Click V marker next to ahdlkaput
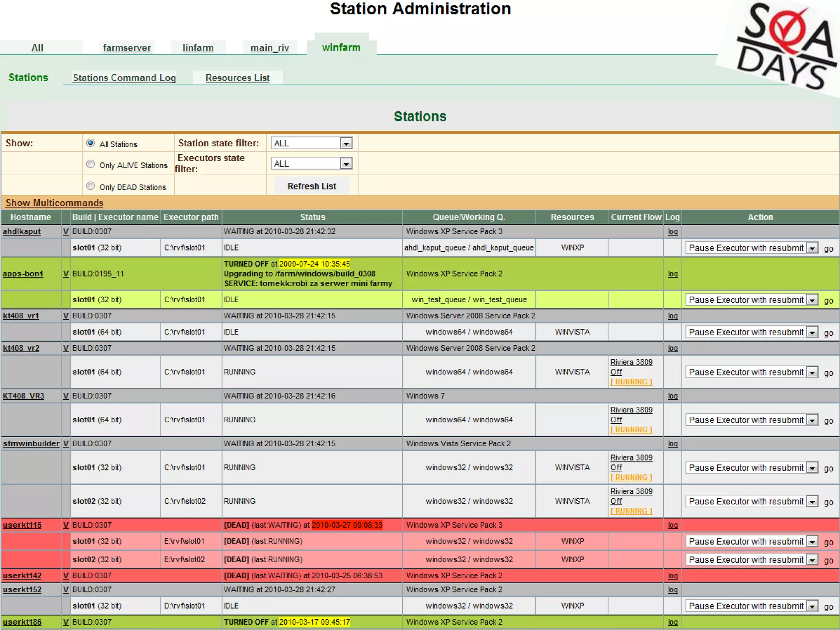The height and width of the screenshot is (630, 840). tap(66, 231)
